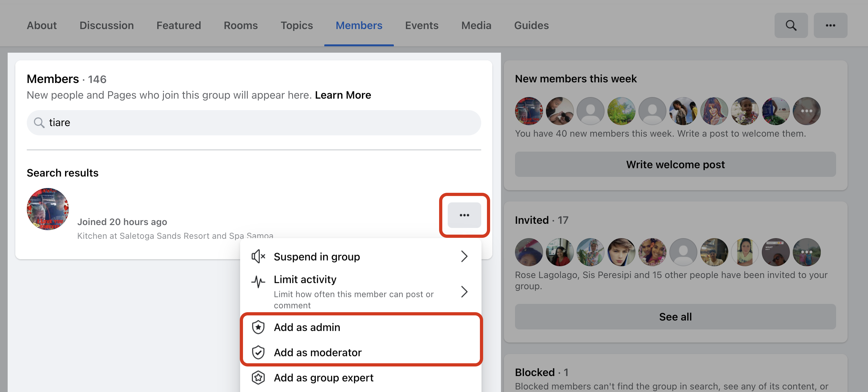Viewport: 868px width, 392px height.
Task: Click the Add as group expert icon
Action: tap(258, 378)
